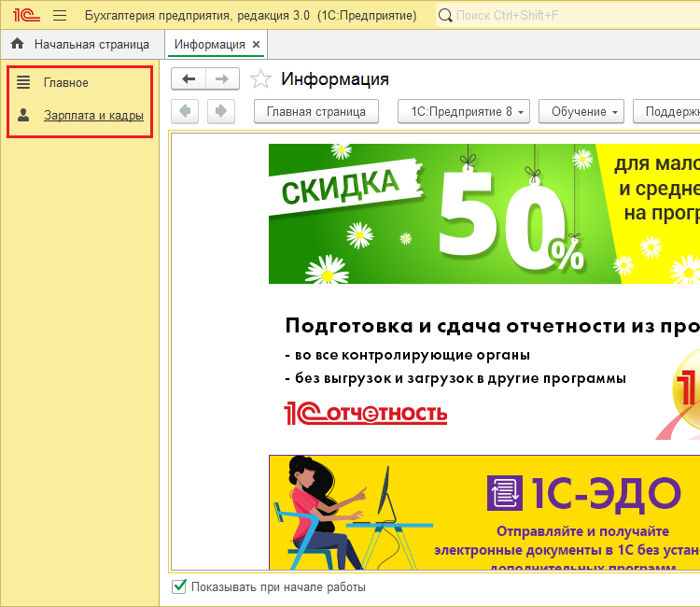Click the 1C logo icon
The width and height of the screenshot is (700, 607).
click(25, 15)
